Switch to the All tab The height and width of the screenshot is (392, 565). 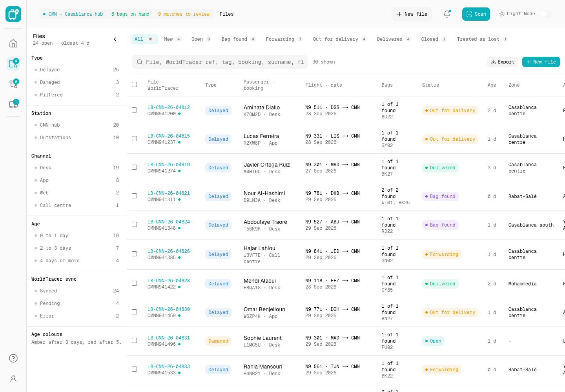144,39
